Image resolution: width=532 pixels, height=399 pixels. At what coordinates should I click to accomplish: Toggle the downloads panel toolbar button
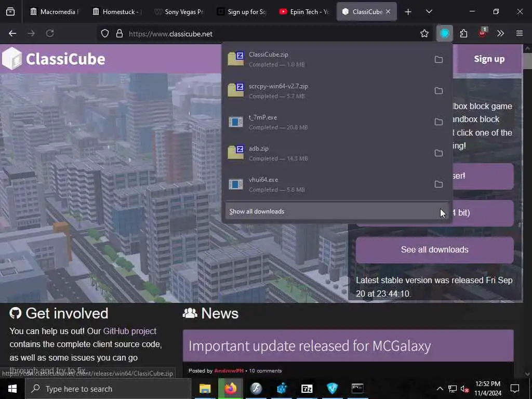[x=445, y=34]
